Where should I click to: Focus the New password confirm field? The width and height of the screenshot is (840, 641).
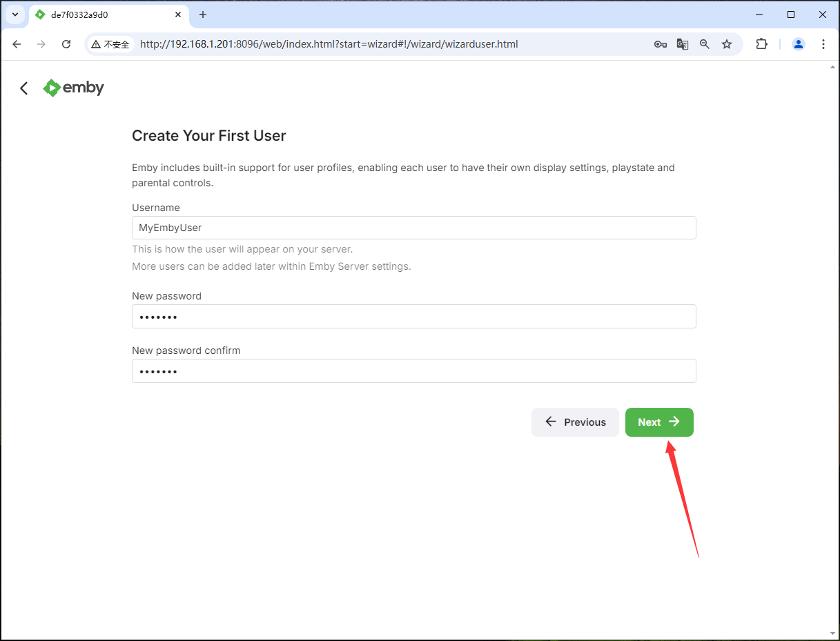coord(413,371)
